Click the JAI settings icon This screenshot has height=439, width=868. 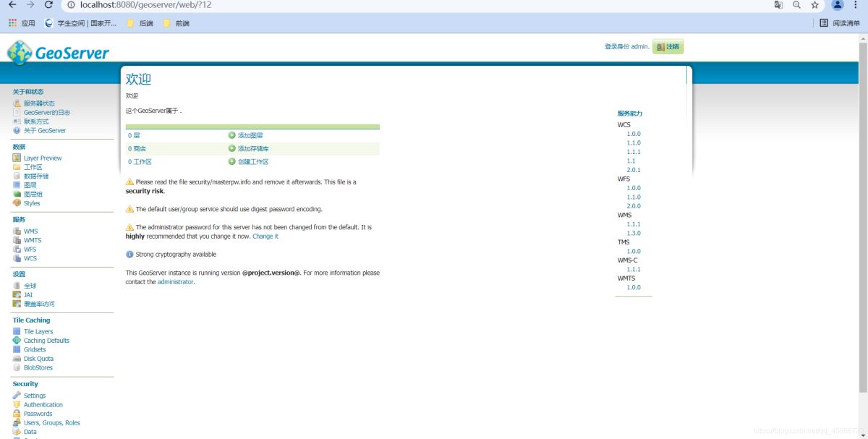click(17, 295)
